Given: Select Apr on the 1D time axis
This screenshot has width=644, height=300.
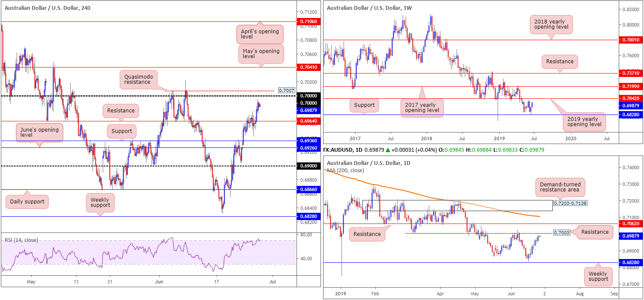Looking at the screenshot, I should click(441, 294).
